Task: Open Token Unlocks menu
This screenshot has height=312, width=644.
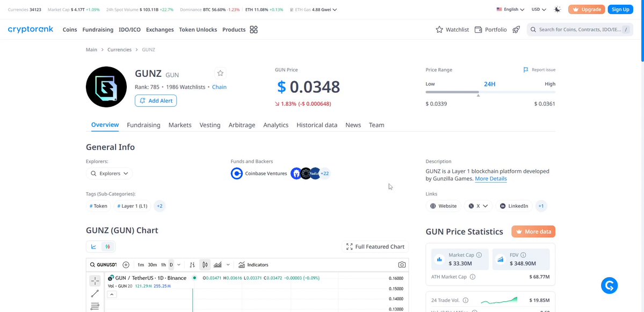Action: 198,30
